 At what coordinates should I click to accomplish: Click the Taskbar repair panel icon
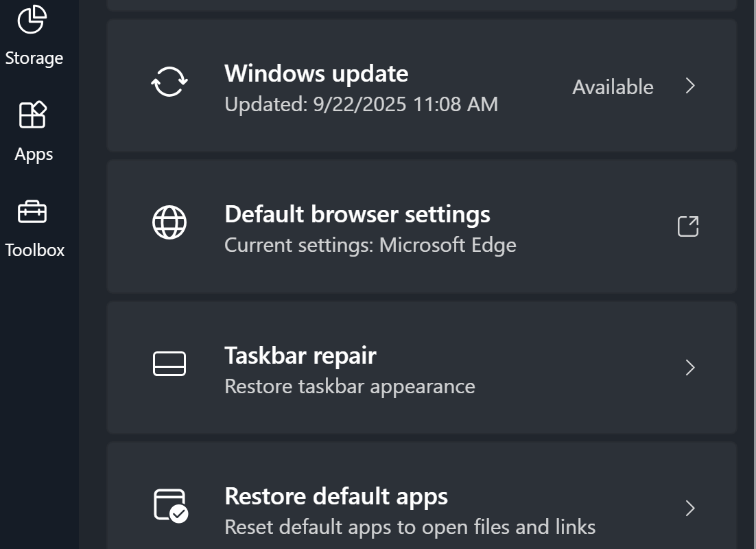pos(169,364)
